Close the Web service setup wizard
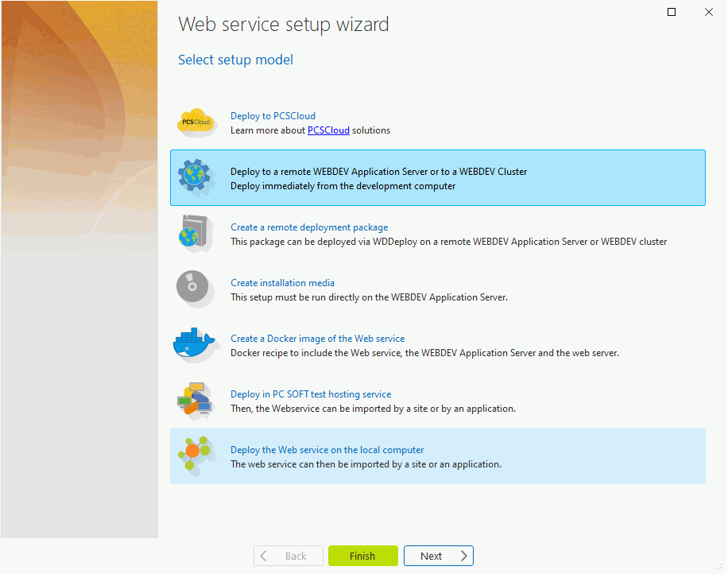728x574 pixels. click(708, 12)
